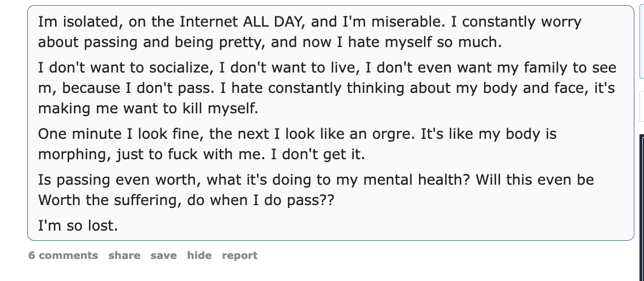
Task: Click the line starting "morphing, just to"
Action: (202, 155)
